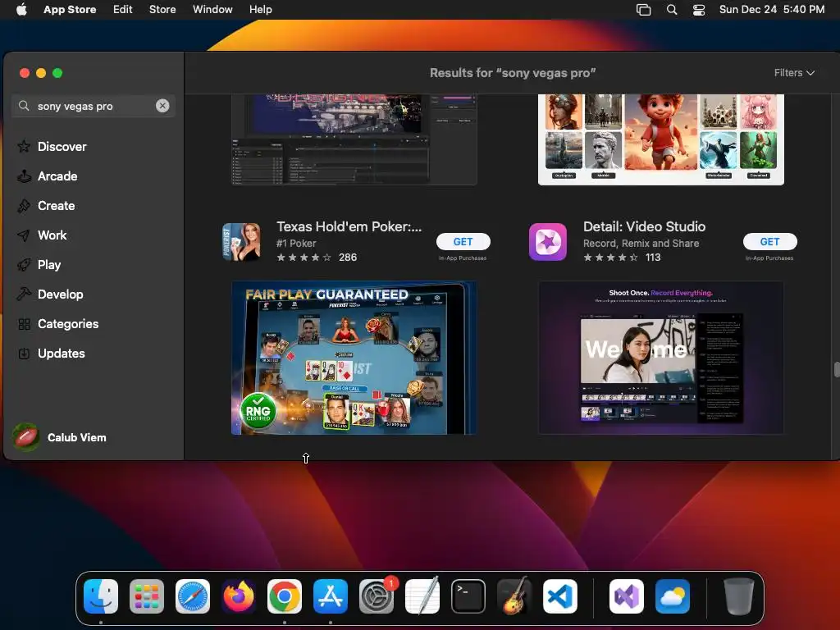This screenshot has width=840, height=630.
Task: Open the App Store menu
Action: pyautogui.click(x=70, y=10)
